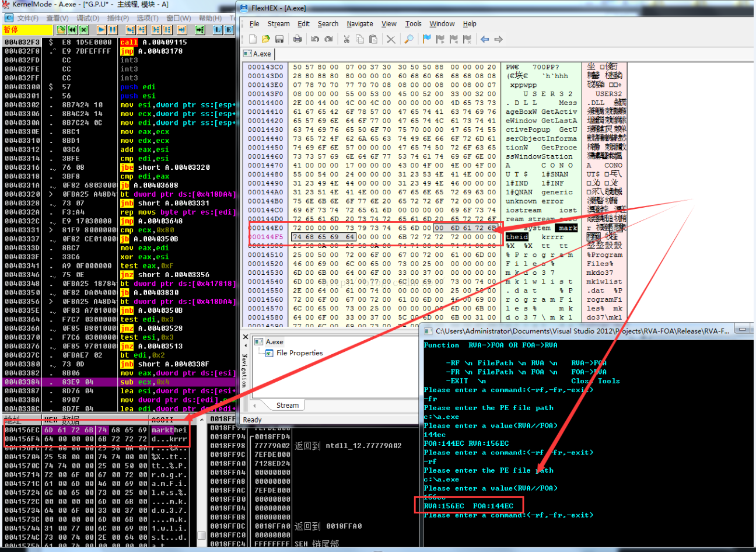Click the green rewind restart debugger icon

click(72, 30)
